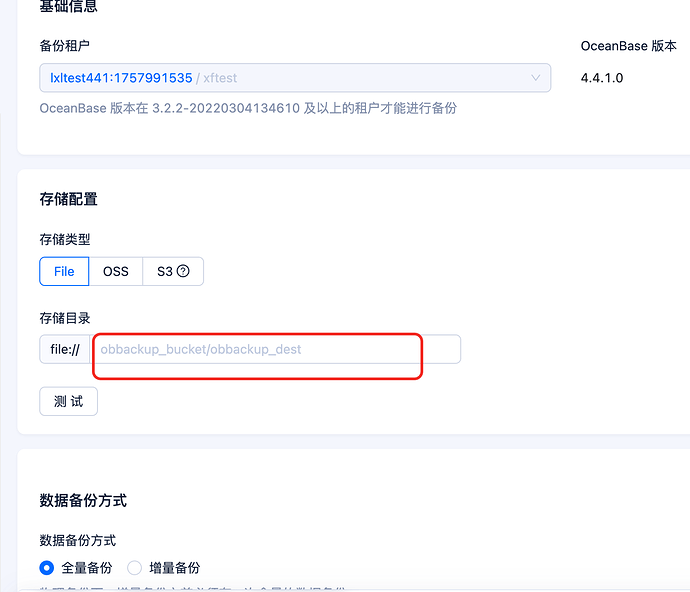Focus the obbackup_bucket/obbackup_dest directory input
690x592 pixels.
[275, 349]
